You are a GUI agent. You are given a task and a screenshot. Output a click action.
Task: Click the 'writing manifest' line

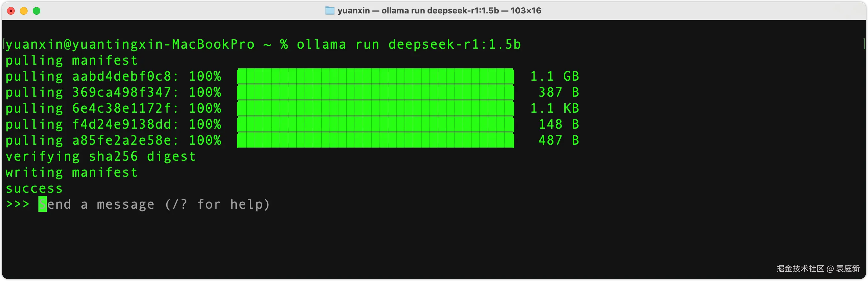click(x=71, y=172)
